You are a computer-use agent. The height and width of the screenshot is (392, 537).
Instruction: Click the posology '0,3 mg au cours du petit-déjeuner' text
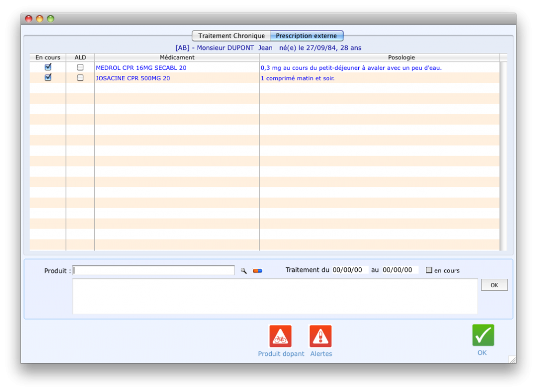click(351, 68)
